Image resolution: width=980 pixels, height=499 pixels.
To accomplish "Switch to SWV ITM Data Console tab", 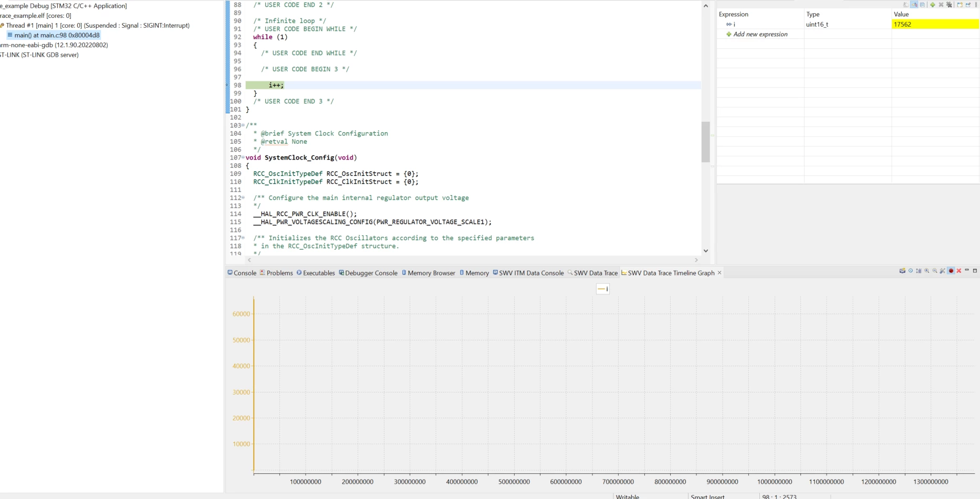I will [528, 273].
